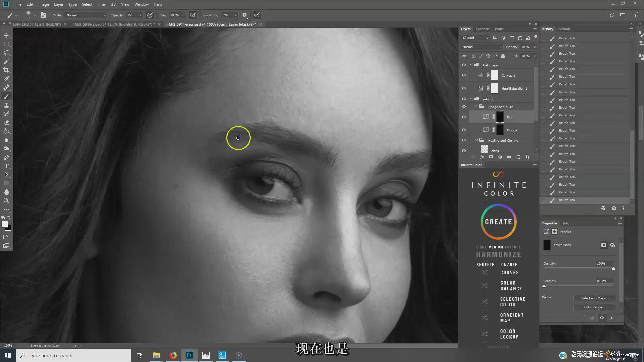Click the delete layer trash icon

pos(527,157)
